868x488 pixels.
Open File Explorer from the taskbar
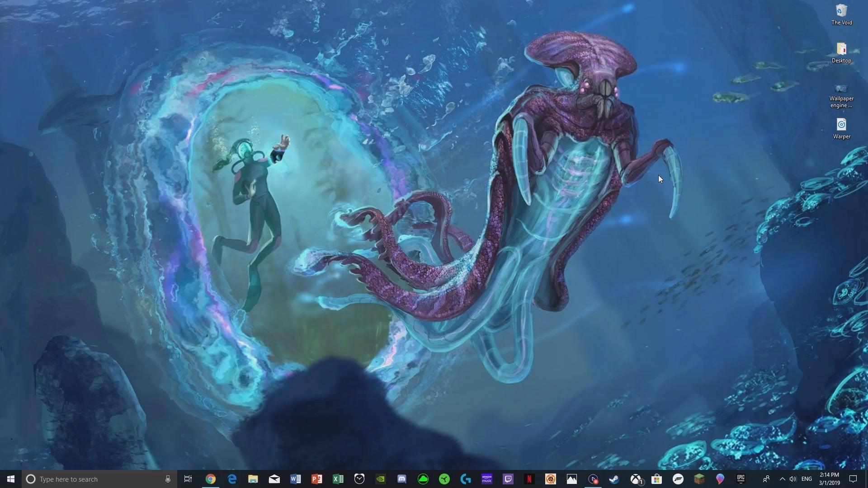point(253,479)
